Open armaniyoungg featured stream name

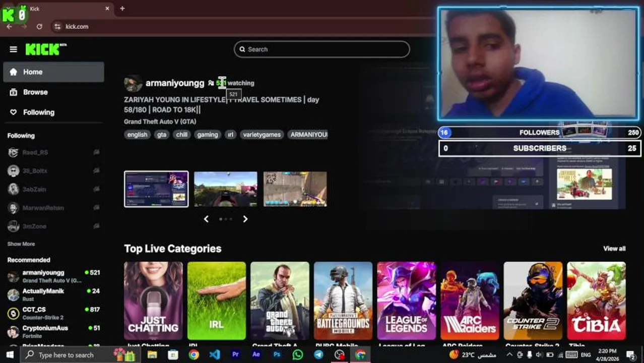coord(175,83)
